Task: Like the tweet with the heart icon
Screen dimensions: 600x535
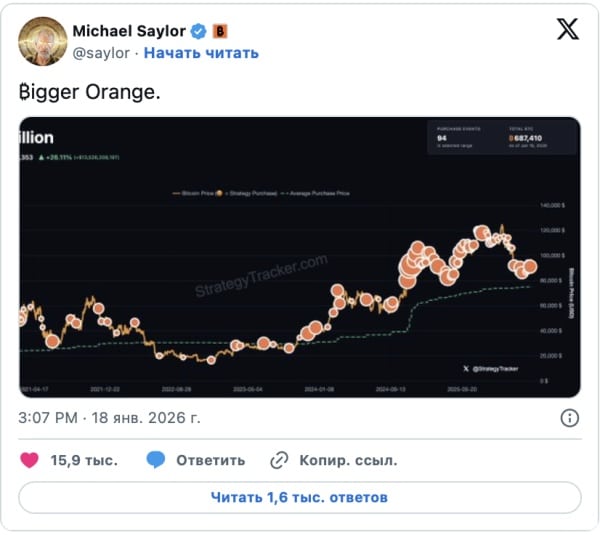Action: (30, 460)
